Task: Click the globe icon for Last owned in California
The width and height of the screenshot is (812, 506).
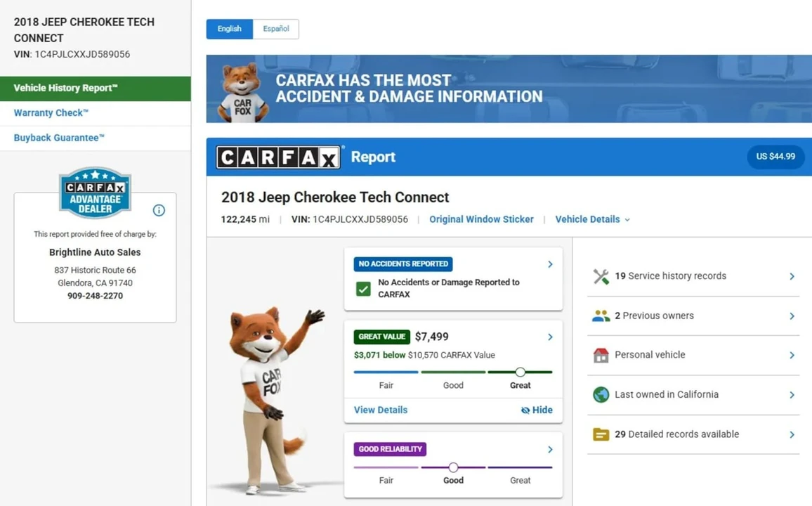Action: [601, 395]
